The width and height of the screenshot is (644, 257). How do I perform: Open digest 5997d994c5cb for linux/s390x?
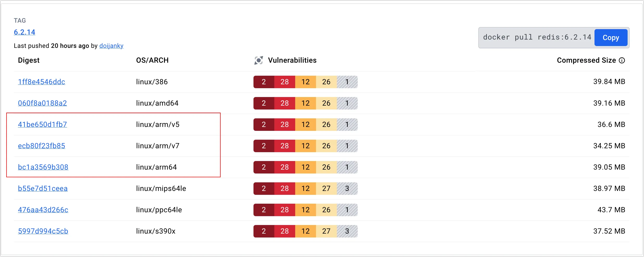[x=43, y=231]
